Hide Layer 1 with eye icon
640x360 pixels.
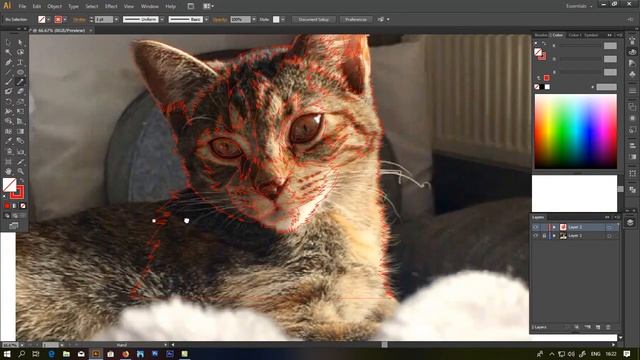tap(536, 236)
